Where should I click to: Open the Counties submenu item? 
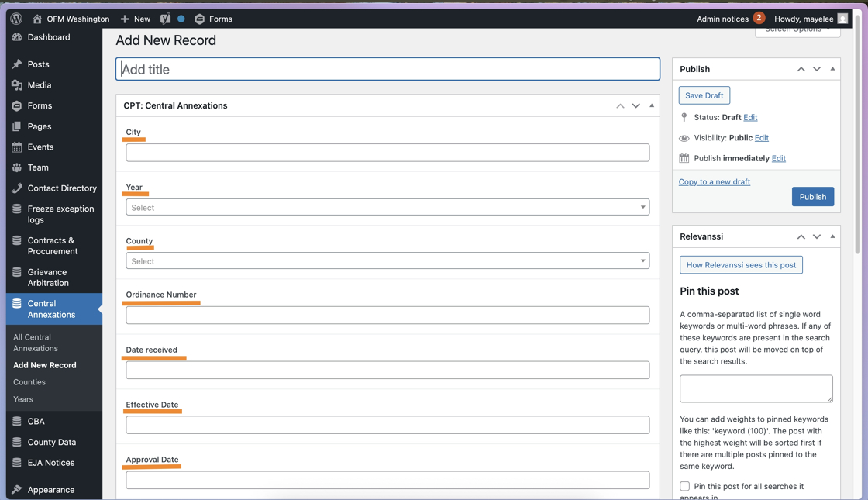pyautogui.click(x=29, y=382)
